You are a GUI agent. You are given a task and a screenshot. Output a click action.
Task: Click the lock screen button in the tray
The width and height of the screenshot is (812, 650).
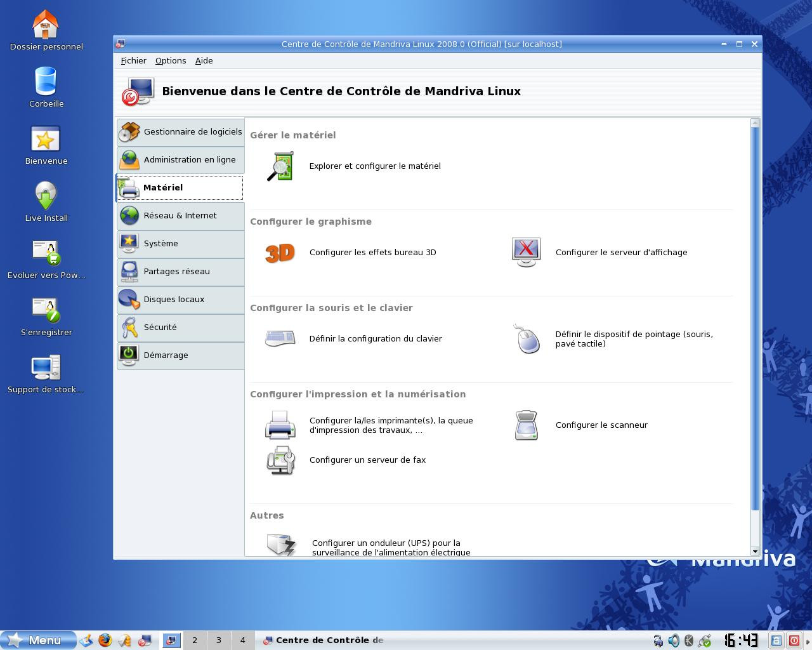tap(775, 640)
